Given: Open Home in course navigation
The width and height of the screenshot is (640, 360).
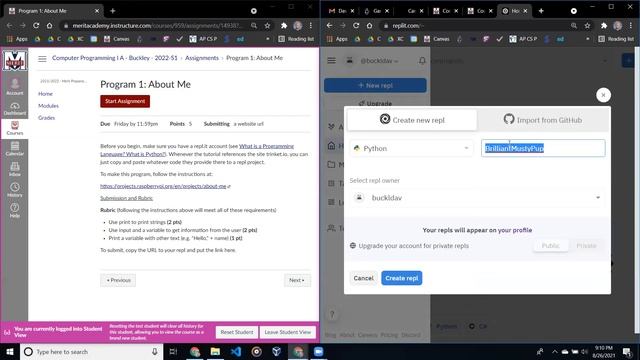Looking at the screenshot, I should click(x=45, y=94).
